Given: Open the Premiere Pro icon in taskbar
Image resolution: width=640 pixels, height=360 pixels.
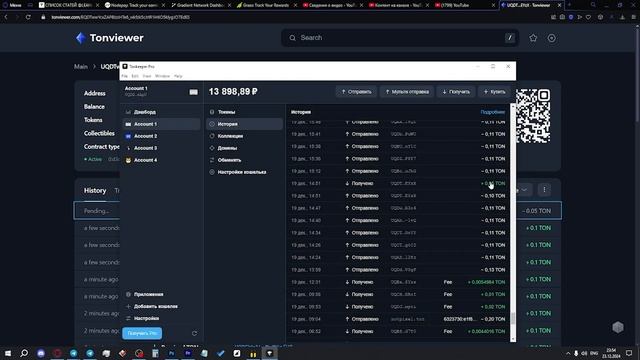Looking at the screenshot, I should point(188,353).
